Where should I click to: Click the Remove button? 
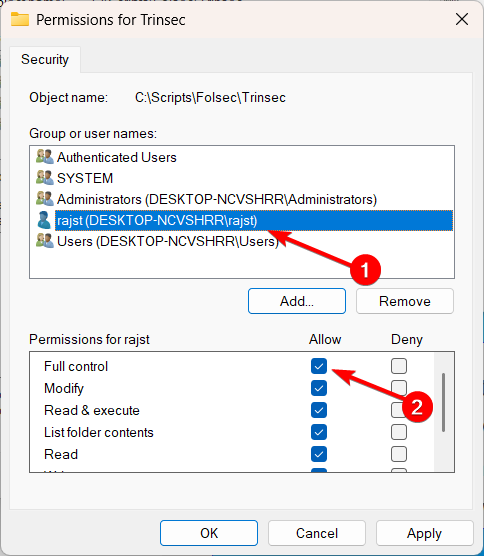click(x=405, y=301)
